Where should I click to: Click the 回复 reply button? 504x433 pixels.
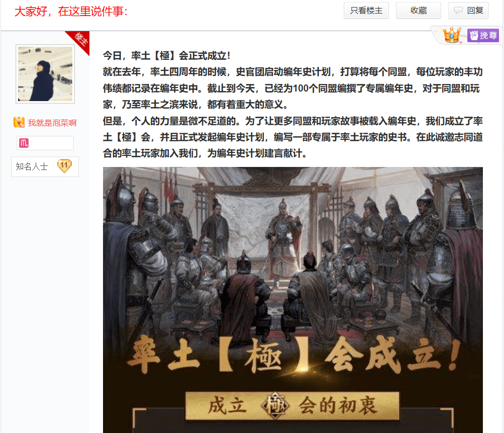click(468, 11)
